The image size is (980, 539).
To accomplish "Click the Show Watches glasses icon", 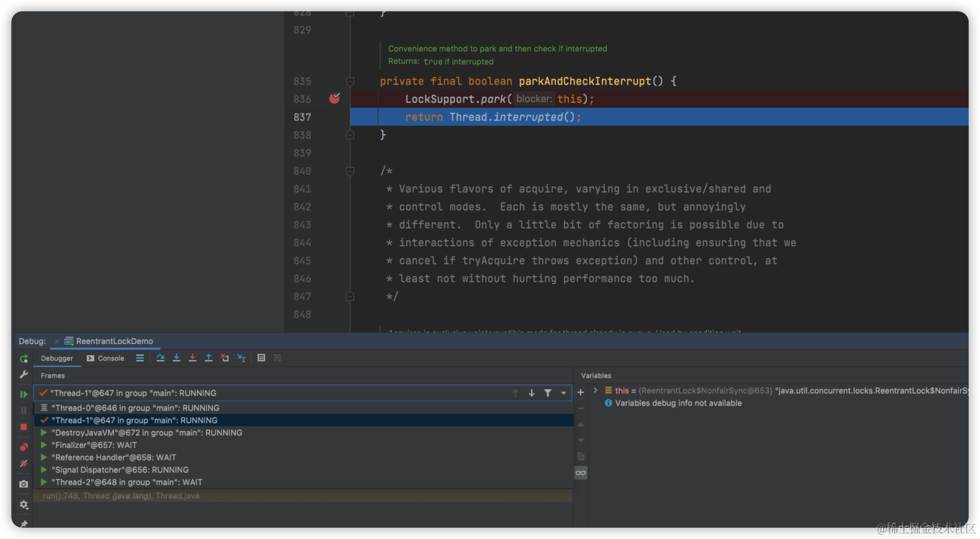I will pyautogui.click(x=581, y=473).
